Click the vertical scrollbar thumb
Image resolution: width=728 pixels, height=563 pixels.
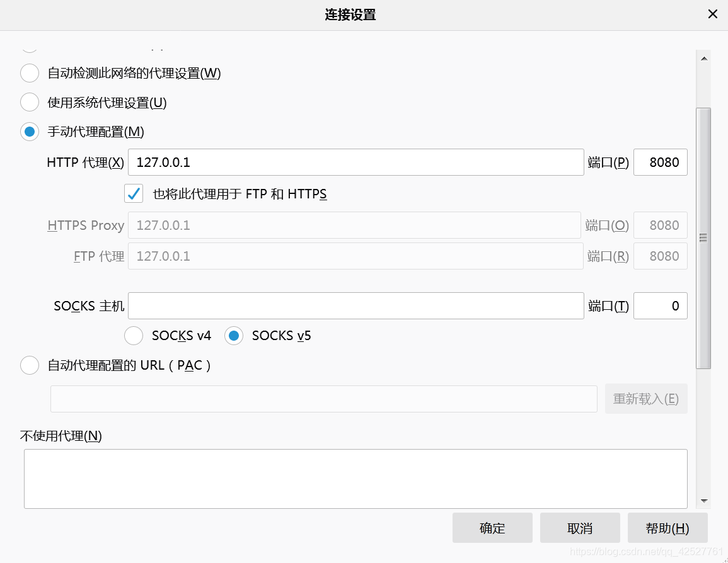pos(703,239)
